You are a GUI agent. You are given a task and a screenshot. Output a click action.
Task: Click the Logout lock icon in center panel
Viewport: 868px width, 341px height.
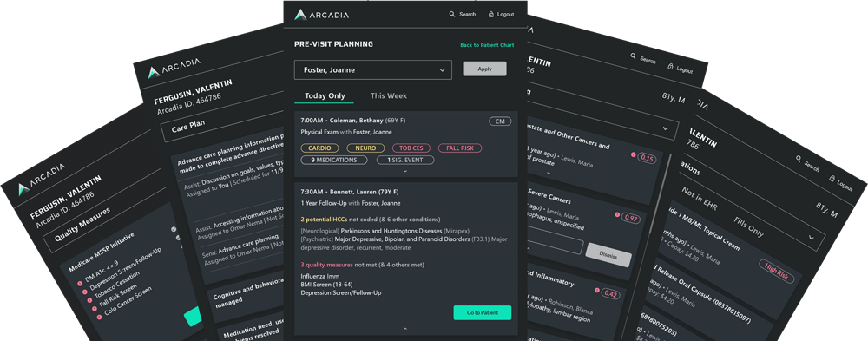491,15
